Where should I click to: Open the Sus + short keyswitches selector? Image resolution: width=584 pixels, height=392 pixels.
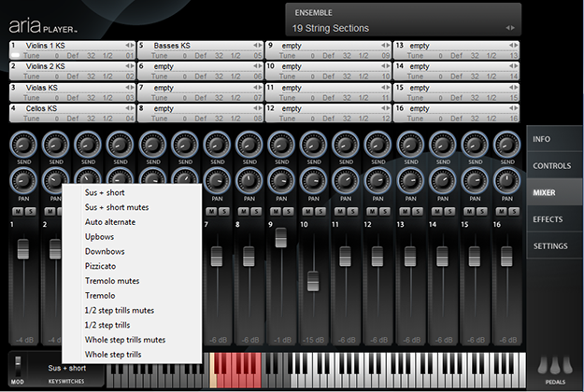(x=66, y=368)
